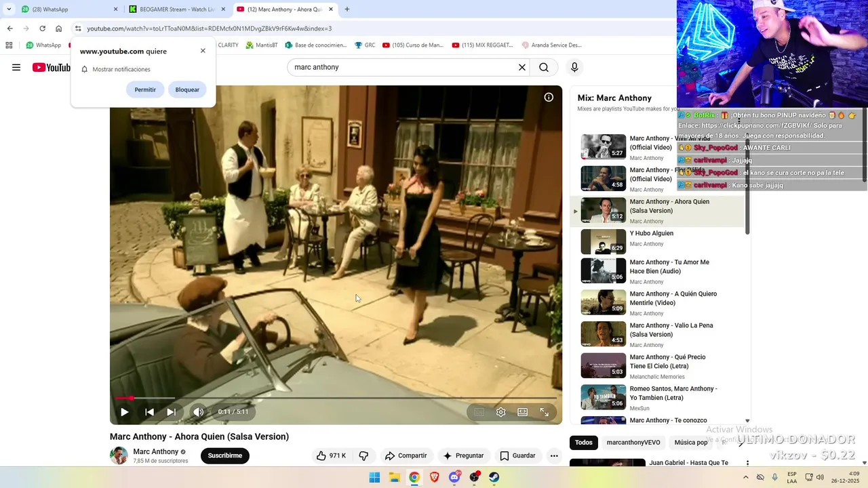Go back in browser history
Image resolution: width=868 pixels, height=488 pixels.
[x=9, y=28]
